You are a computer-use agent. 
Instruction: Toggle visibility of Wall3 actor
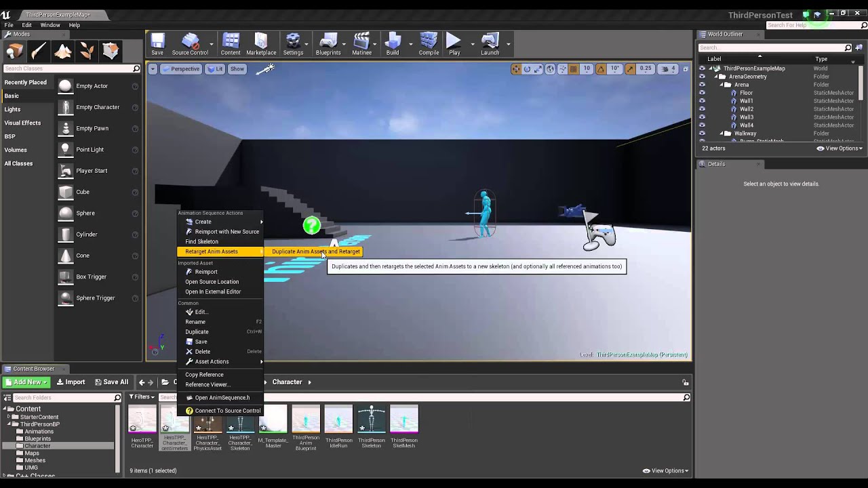[x=702, y=117]
